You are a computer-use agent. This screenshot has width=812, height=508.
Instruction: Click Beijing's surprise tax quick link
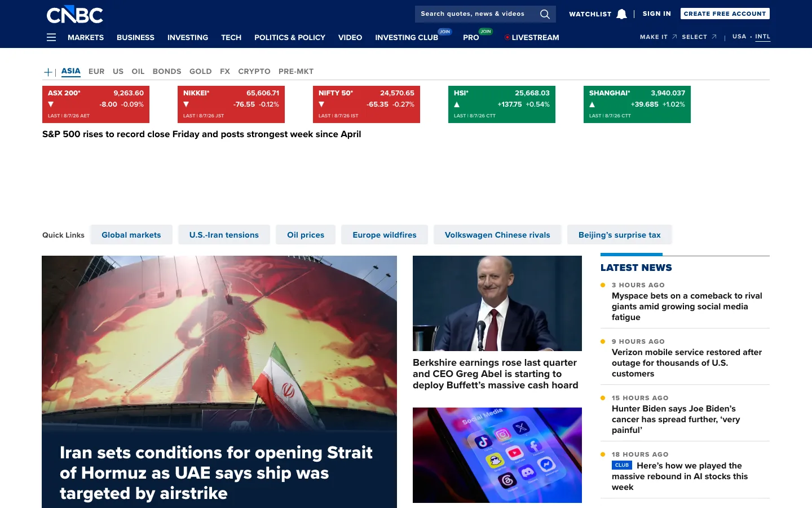(x=619, y=235)
